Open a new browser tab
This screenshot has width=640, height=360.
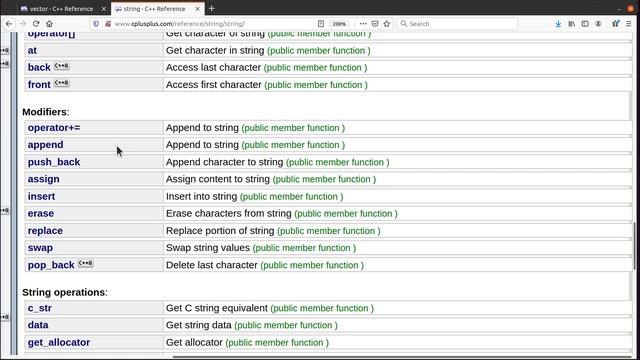click(x=211, y=9)
